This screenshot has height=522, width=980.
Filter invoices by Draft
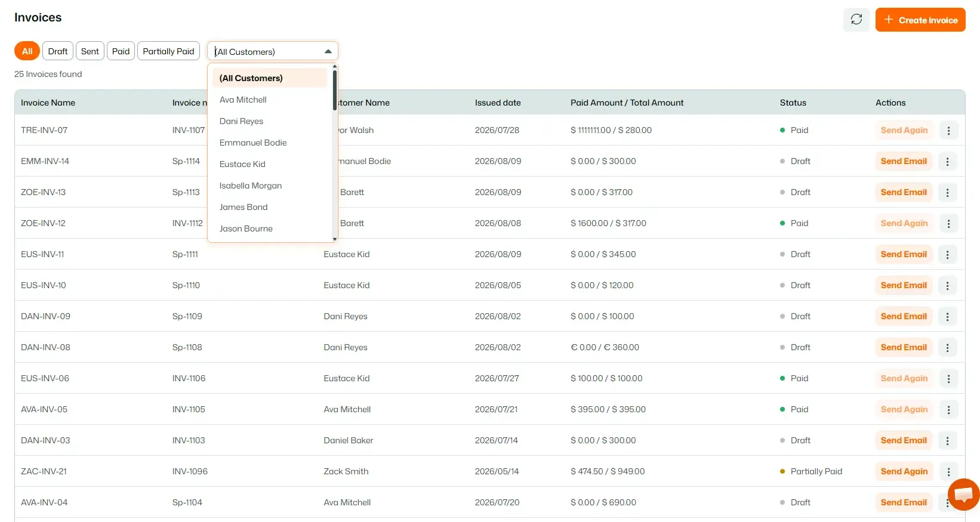click(58, 51)
